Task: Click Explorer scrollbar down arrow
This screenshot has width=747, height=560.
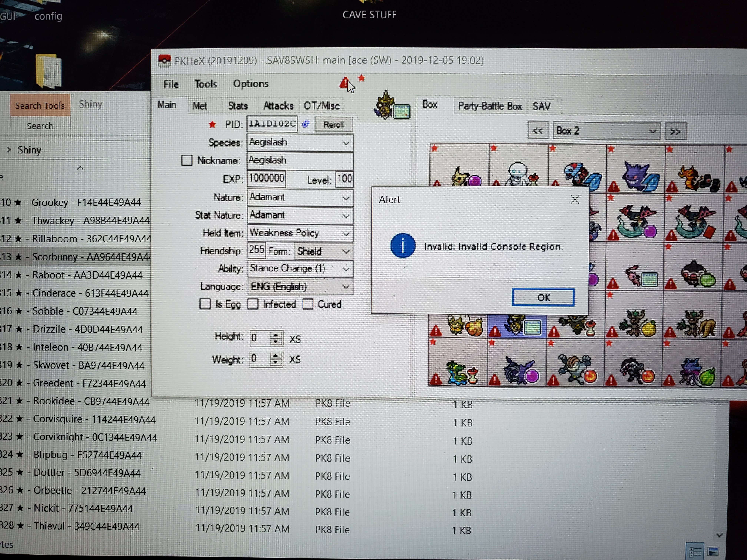Action: tap(719, 535)
